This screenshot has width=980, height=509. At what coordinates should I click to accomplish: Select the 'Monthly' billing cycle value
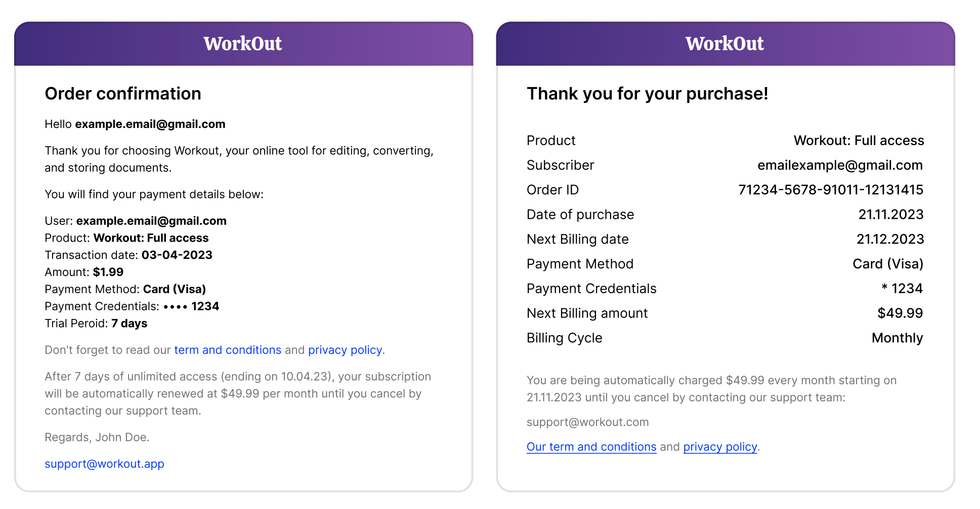coord(897,338)
